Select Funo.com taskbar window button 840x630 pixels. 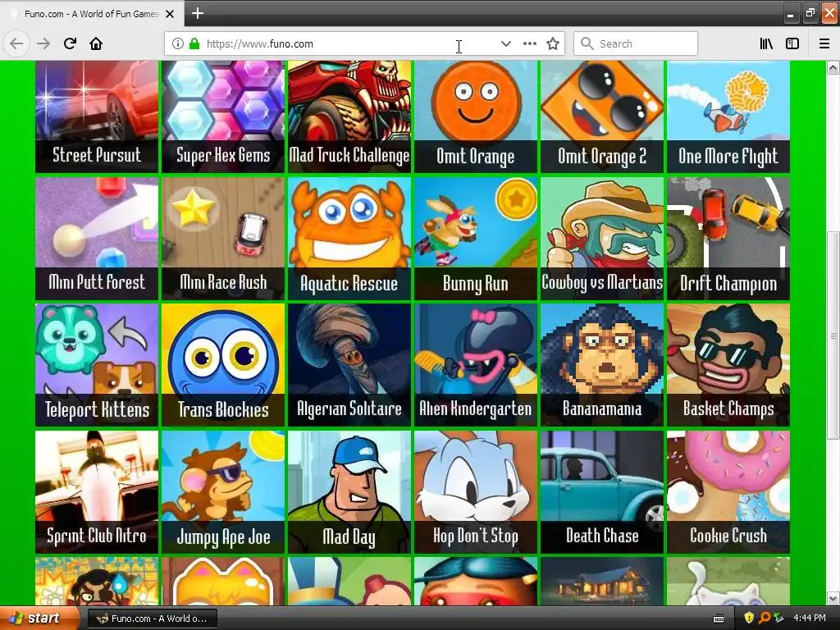(x=152, y=619)
